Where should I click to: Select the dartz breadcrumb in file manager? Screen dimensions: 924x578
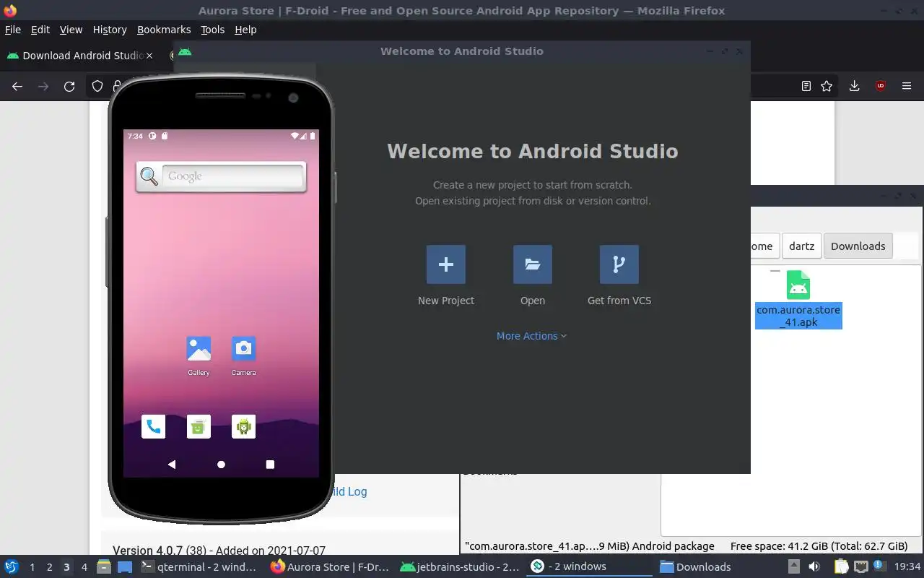pyautogui.click(x=801, y=246)
